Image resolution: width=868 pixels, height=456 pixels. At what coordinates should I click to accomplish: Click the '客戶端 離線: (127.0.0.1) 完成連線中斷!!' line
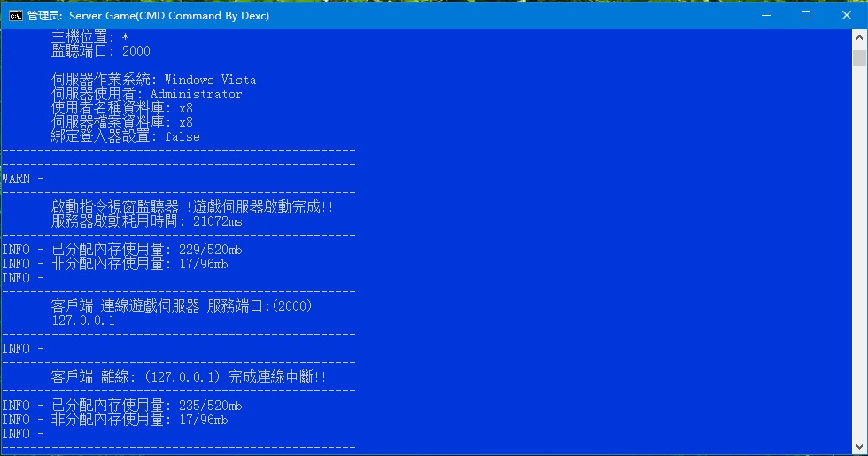pyautogui.click(x=189, y=377)
